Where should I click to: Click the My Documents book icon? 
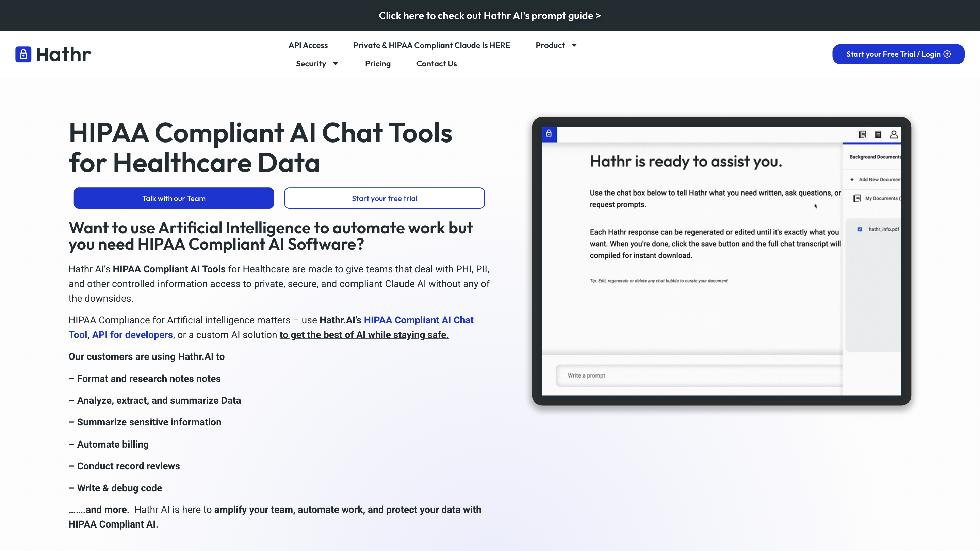point(857,199)
